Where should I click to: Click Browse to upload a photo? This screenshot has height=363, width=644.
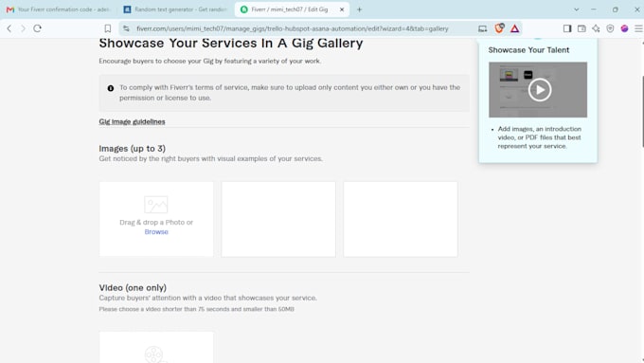click(x=156, y=232)
